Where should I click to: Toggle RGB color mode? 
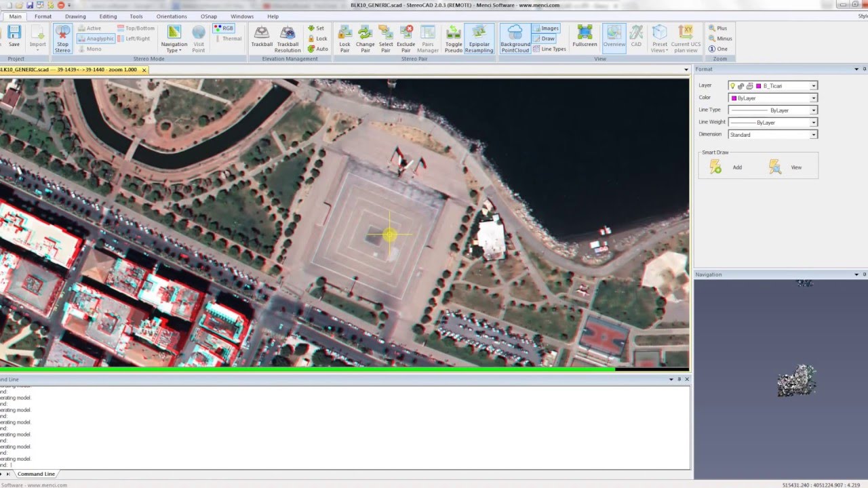pos(223,28)
